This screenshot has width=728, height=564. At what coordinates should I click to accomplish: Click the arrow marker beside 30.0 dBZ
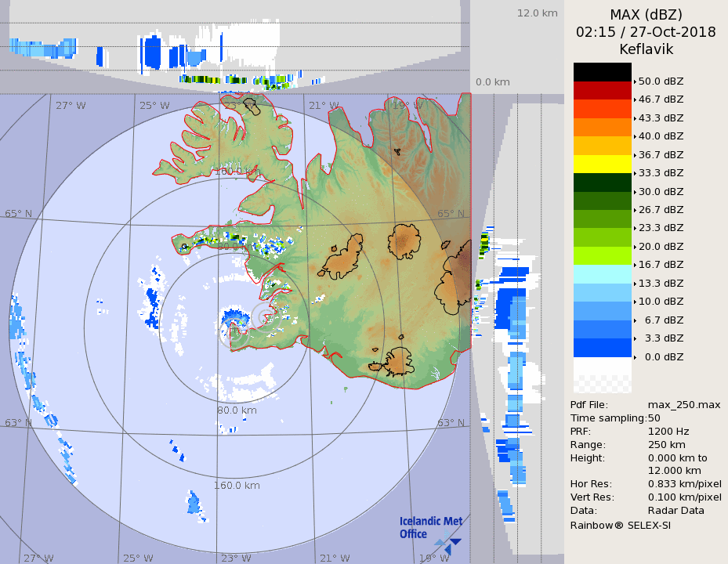point(635,191)
